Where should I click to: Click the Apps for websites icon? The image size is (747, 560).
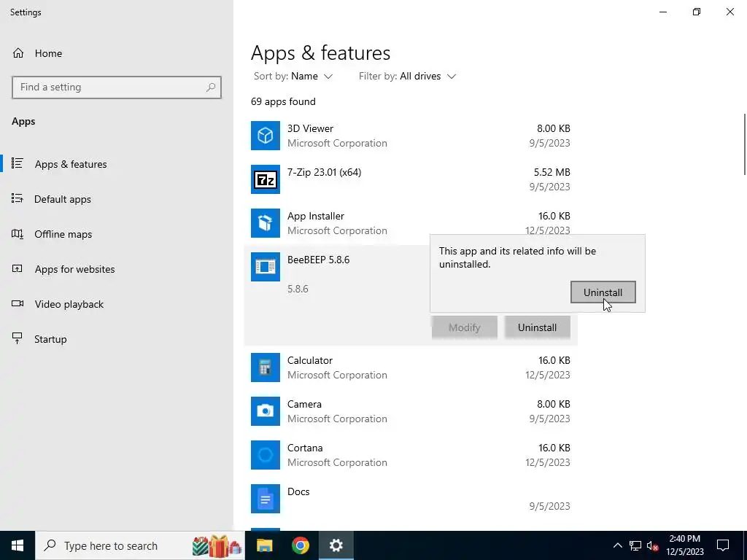click(x=18, y=268)
